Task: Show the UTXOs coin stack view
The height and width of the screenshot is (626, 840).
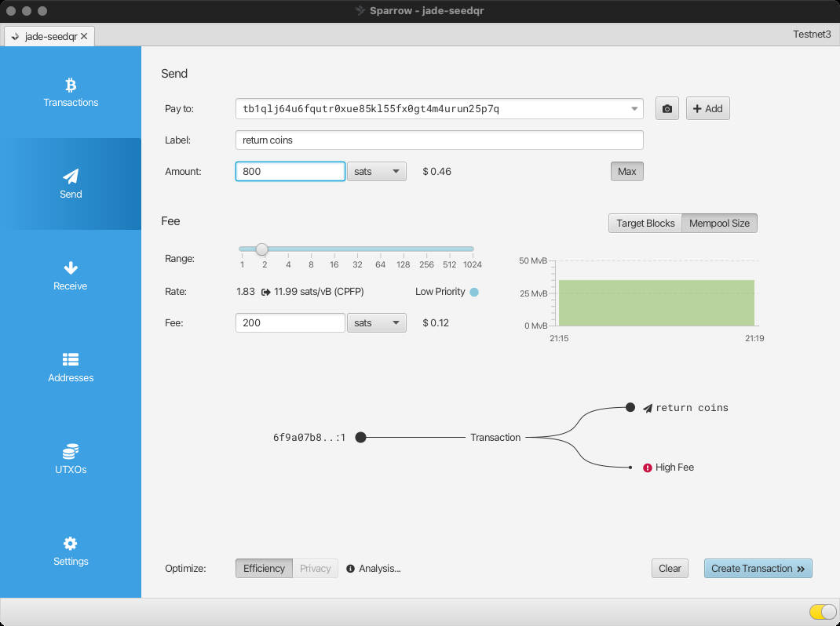Action: 71,460
